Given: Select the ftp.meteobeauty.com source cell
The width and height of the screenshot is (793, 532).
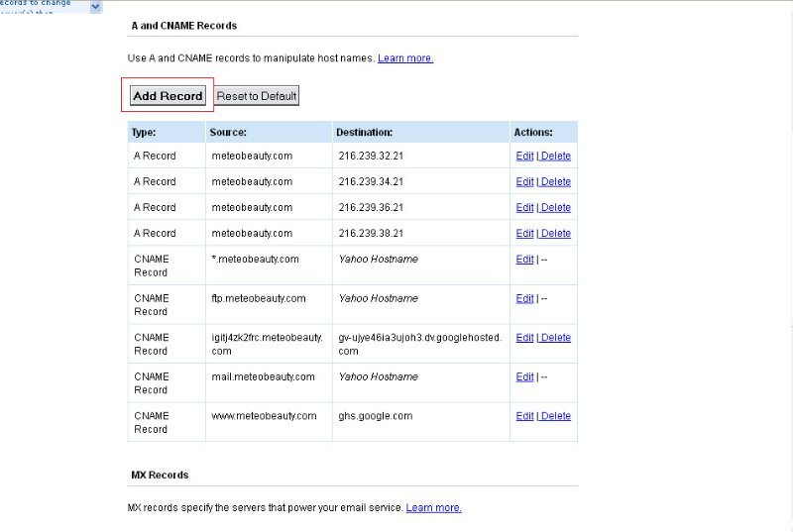Looking at the screenshot, I should 269,305.
